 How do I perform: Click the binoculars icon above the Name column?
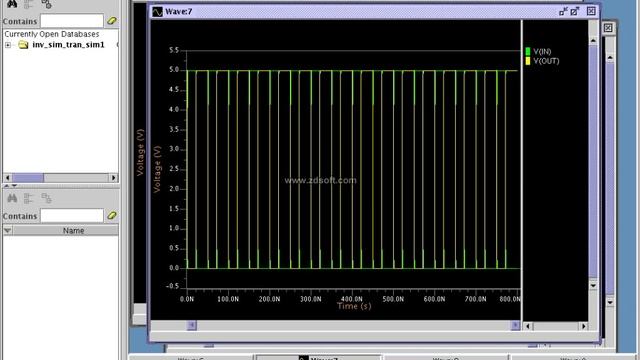tap(12, 198)
